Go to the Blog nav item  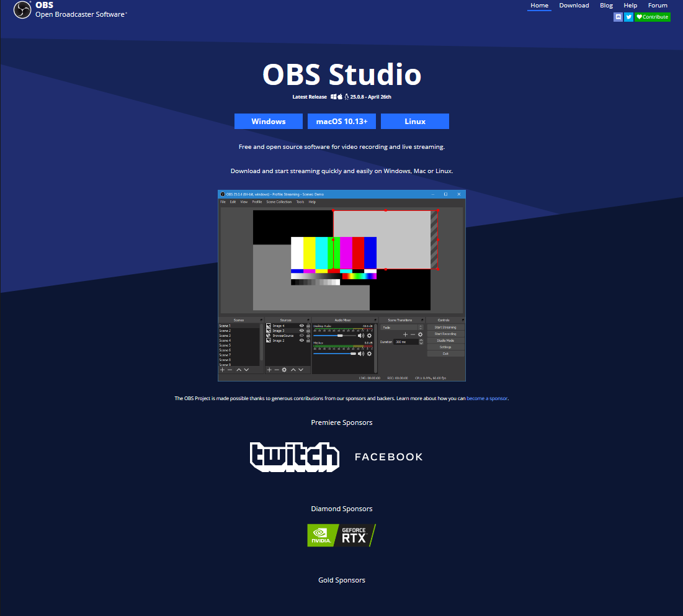point(606,6)
